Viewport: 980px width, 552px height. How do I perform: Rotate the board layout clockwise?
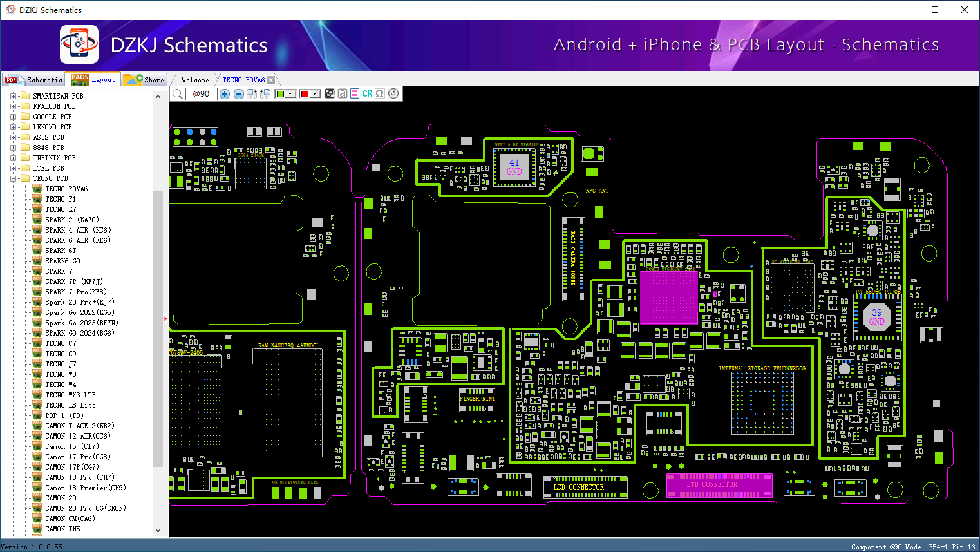coord(252,94)
